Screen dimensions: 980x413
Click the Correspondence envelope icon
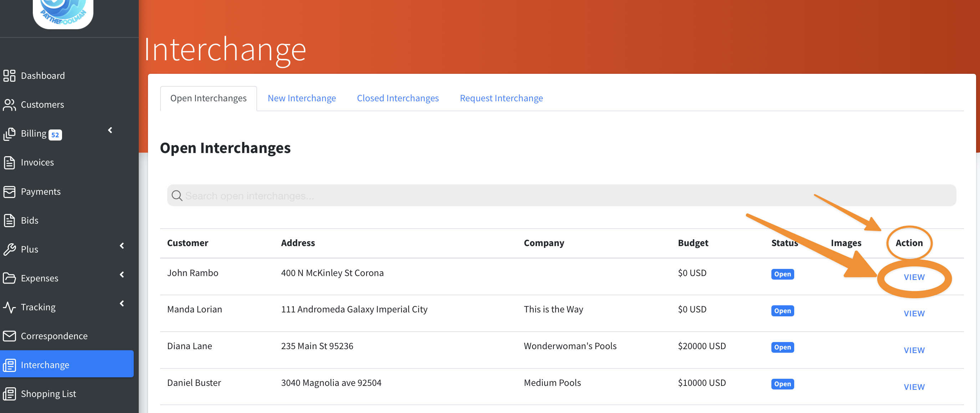click(x=9, y=336)
